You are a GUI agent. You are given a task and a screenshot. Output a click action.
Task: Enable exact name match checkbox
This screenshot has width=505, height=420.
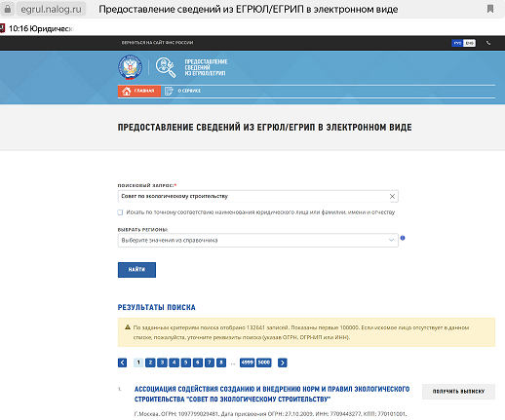120,212
